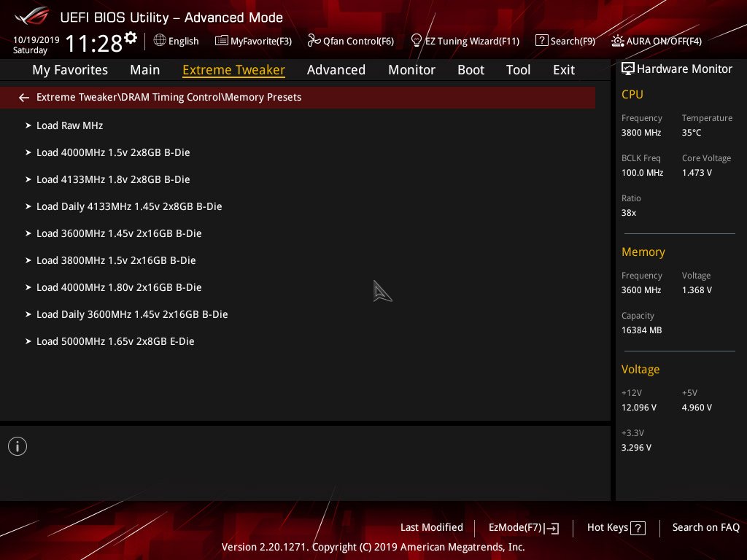Switch to the Monitor tab
Screen dimensions: 747x560
coord(411,70)
